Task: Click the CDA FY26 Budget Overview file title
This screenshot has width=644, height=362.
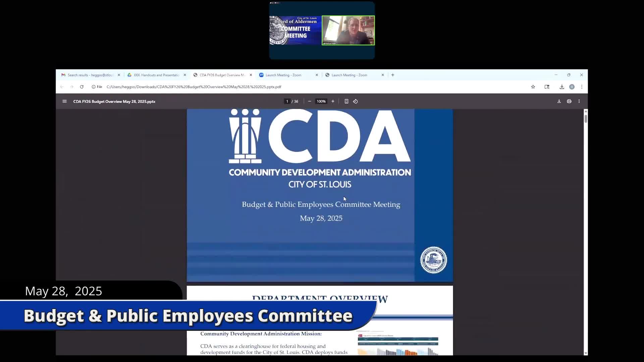Action: (x=114, y=102)
